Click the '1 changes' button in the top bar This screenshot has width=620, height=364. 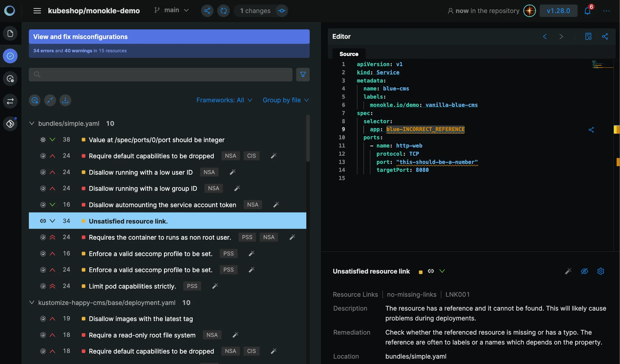[255, 10]
